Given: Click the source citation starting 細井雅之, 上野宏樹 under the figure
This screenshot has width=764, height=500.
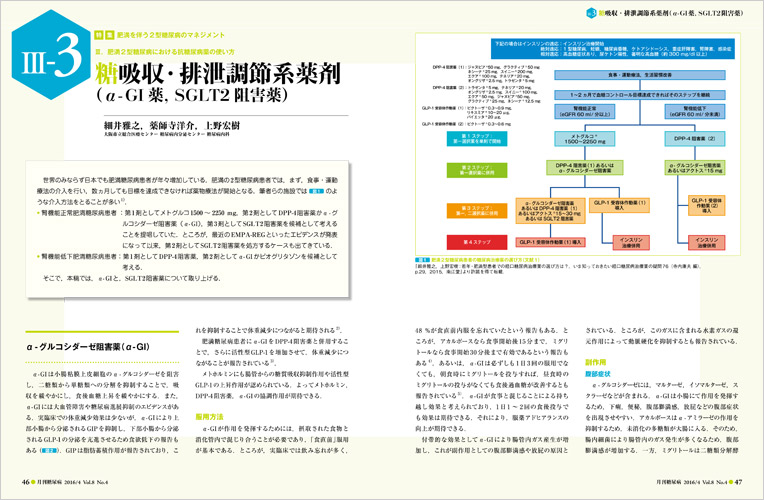Looking at the screenshot, I should click(557, 269).
